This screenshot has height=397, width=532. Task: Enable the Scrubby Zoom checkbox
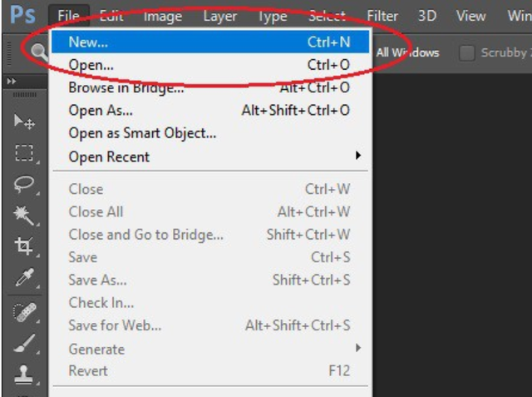[467, 53]
